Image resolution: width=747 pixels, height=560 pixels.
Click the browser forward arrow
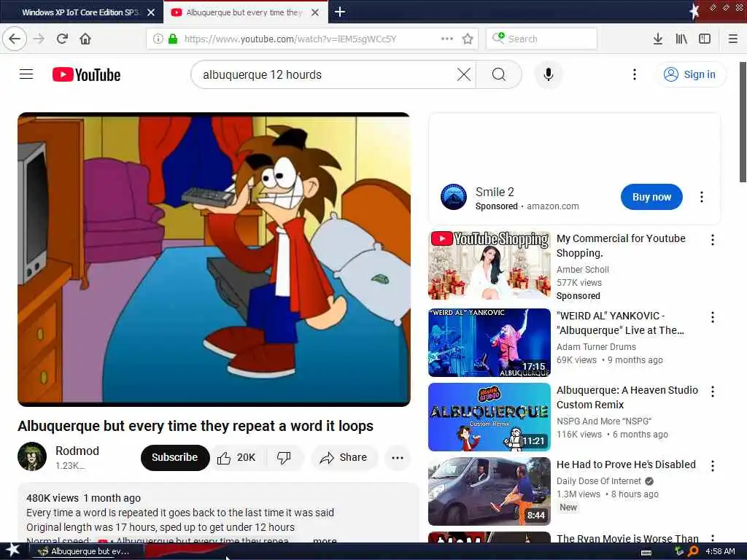tap(39, 39)
